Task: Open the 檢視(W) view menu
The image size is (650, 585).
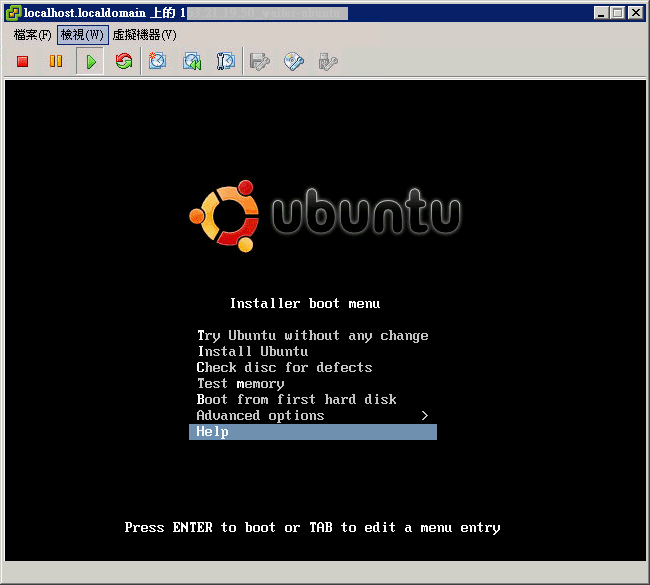Action: (82, 35)
